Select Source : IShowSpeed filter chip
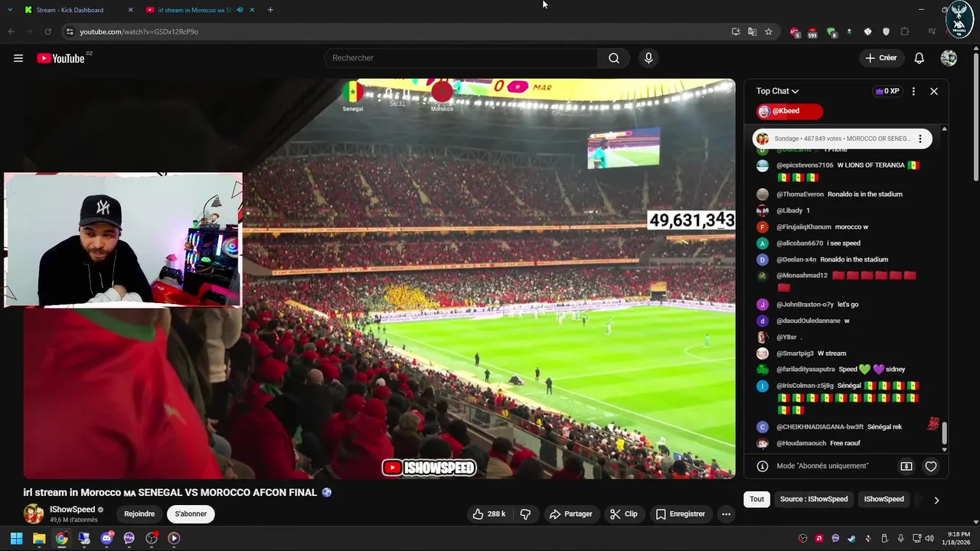980x551 pixels. click(x=814, y=499)
